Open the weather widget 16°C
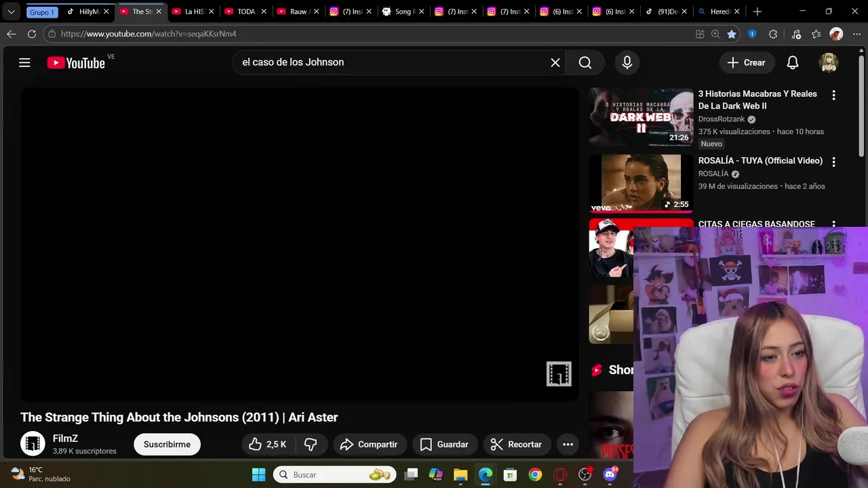 41,474
